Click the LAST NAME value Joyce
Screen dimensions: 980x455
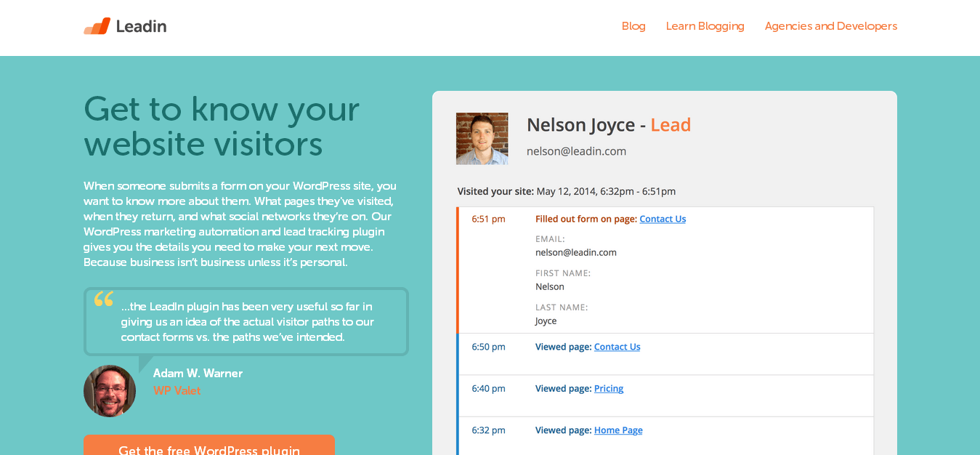click(546, 321)
